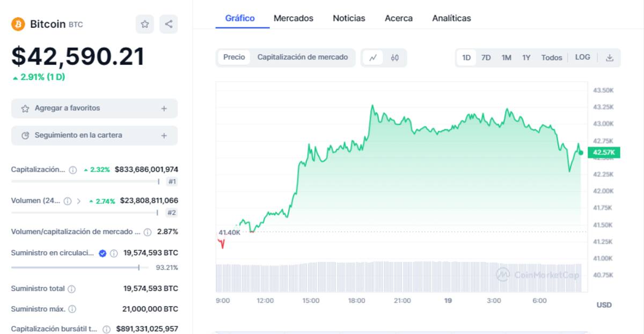Click the star favorite icon beside Bitcoin
644x334 pixels.
pyautogui.click(x=145, y=24)
